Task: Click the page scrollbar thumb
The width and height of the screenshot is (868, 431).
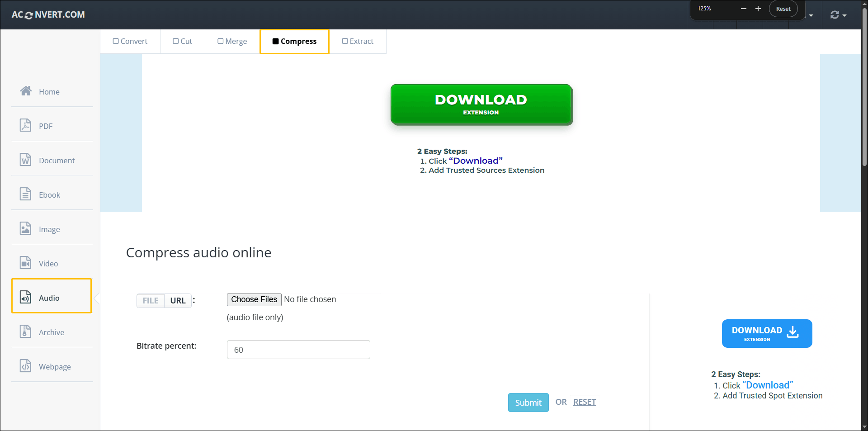Action: point(864,86)
